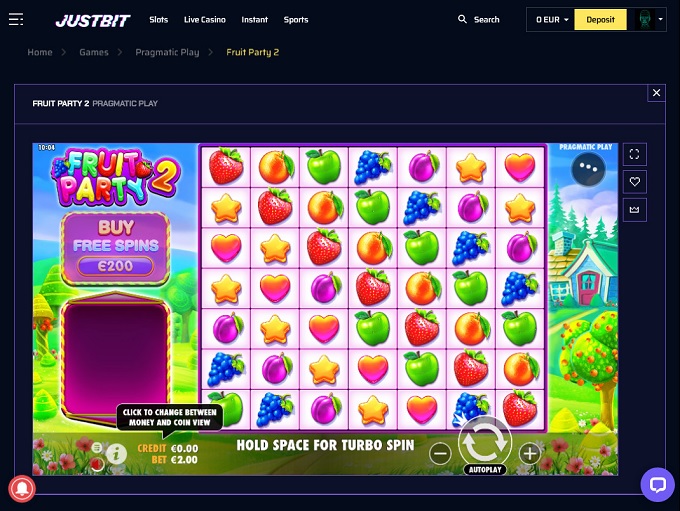Click the spin button in the game
680x511 pixels.
tap(485, 442)
